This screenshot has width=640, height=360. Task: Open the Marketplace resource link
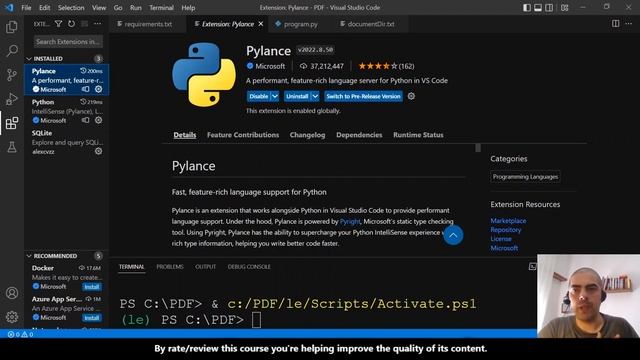pos(508,220)
